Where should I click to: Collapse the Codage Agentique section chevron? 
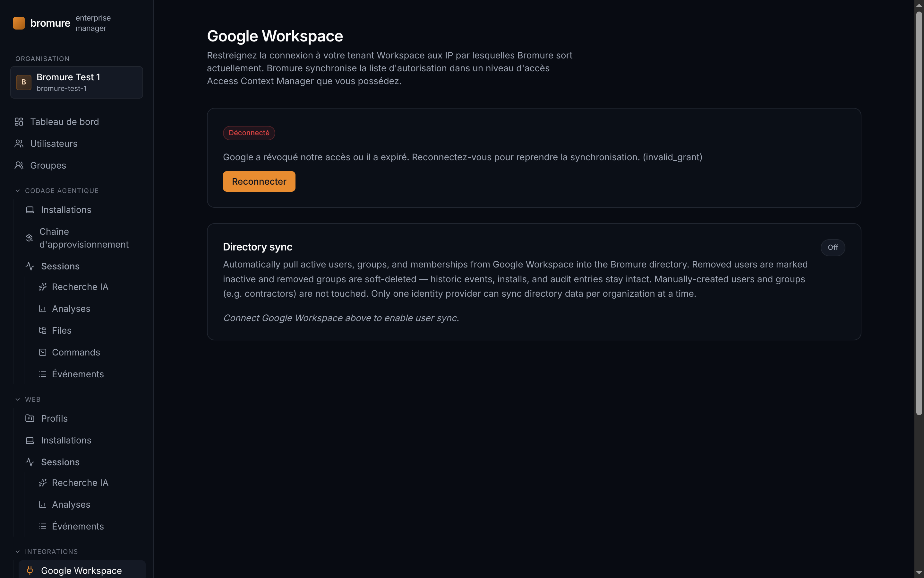pyautogui.click(x=18, y=190)
